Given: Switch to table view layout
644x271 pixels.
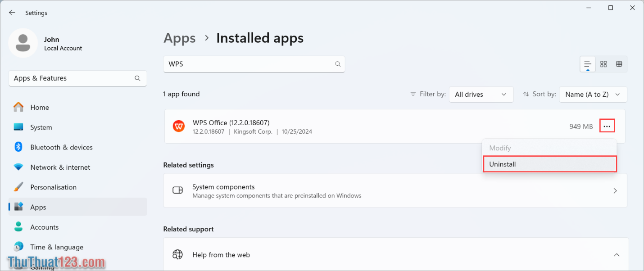Looking at the screenshot, I should tap(619, 64).
